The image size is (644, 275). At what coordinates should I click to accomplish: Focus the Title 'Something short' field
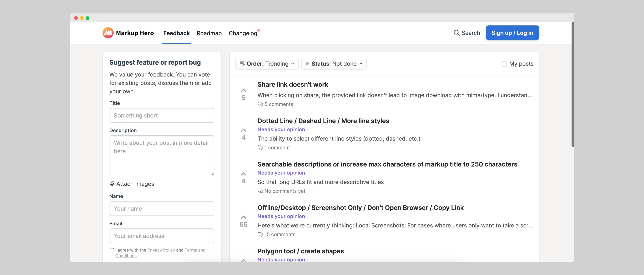(162, 115)
